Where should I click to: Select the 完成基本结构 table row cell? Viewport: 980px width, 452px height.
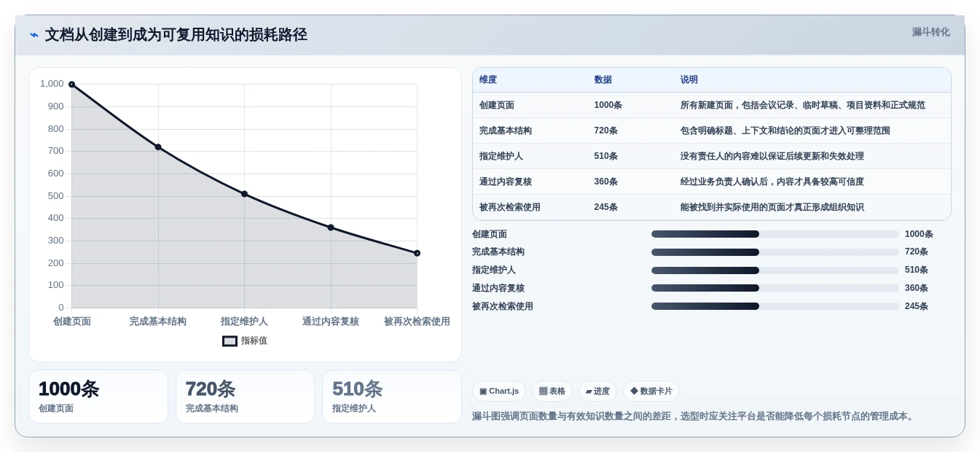click(506, 130)
